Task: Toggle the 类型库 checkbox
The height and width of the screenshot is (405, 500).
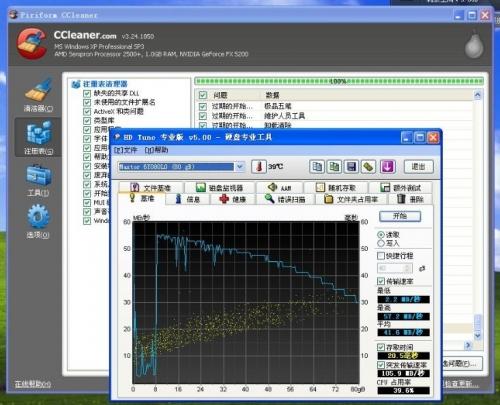Action: (87, 120)
